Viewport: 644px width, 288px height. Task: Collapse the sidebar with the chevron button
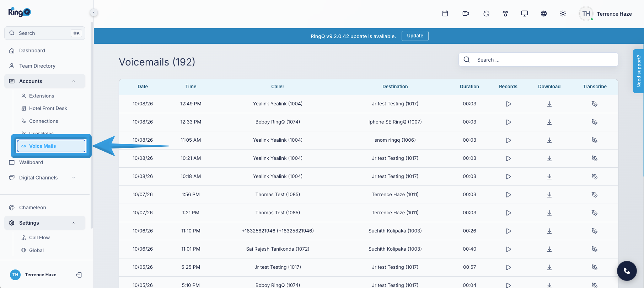pyautogui.click(x=93, y=13)
